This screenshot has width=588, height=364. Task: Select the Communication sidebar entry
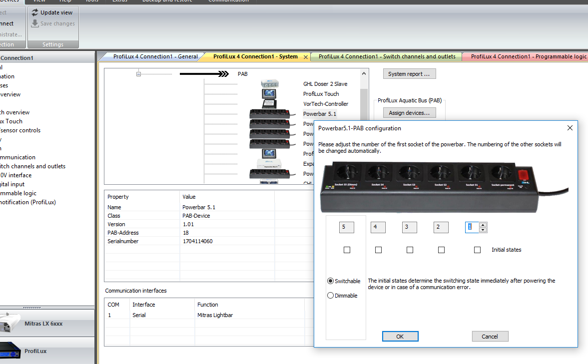pyautogui.click(x=17, y=157)
